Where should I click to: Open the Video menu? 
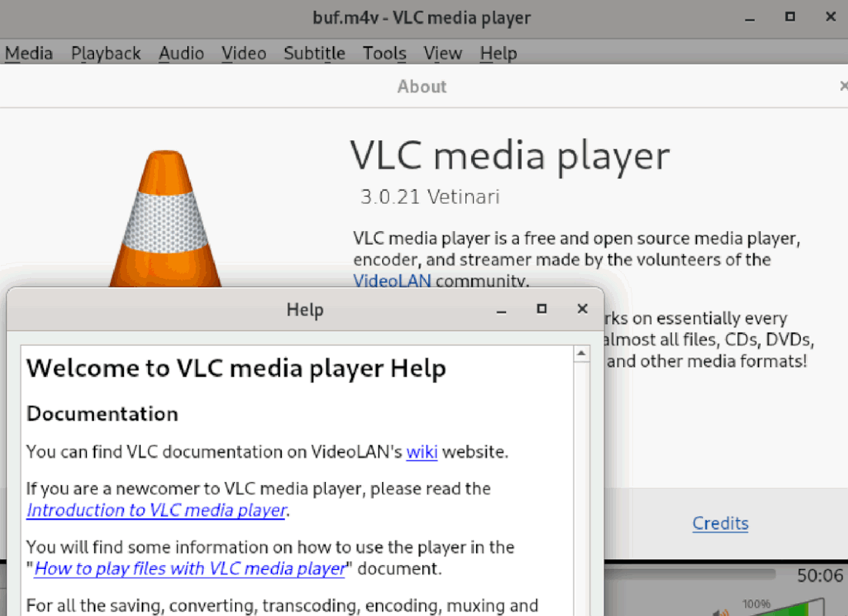[x=244, y=53]
